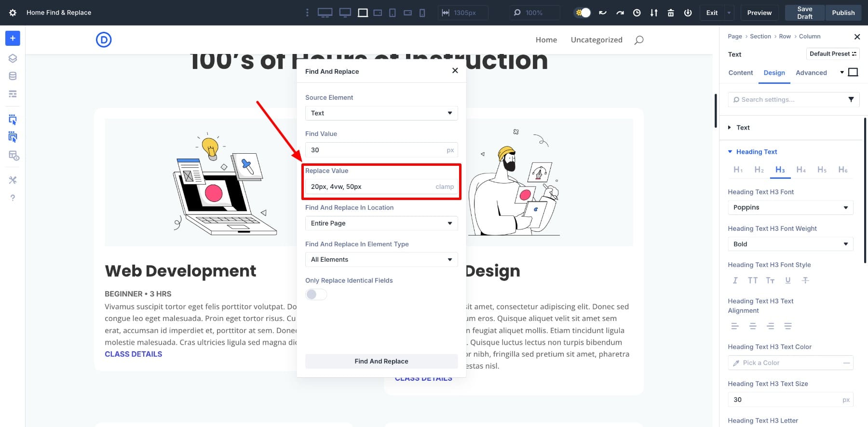Open the Heading Text Color picker
This screenshot has height=427, width=868.
coord(790,363)
